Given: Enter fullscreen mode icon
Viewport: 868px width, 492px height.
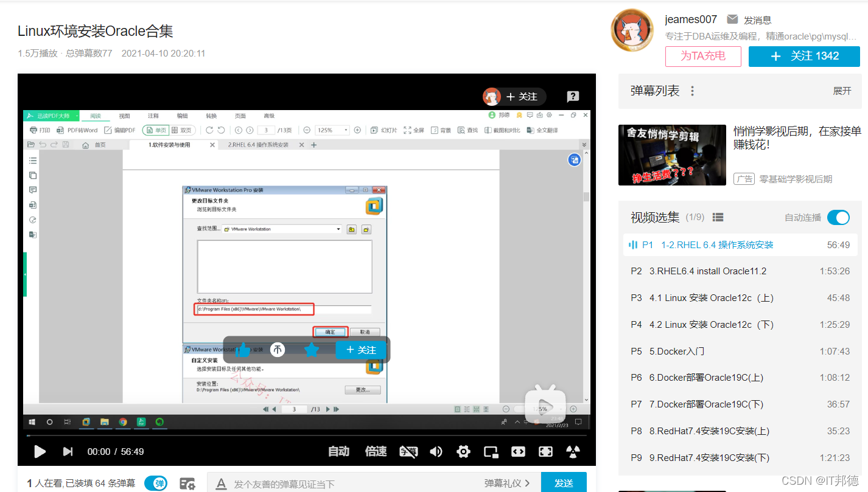Looking at the screenshot, I should [x=545, y=451].
